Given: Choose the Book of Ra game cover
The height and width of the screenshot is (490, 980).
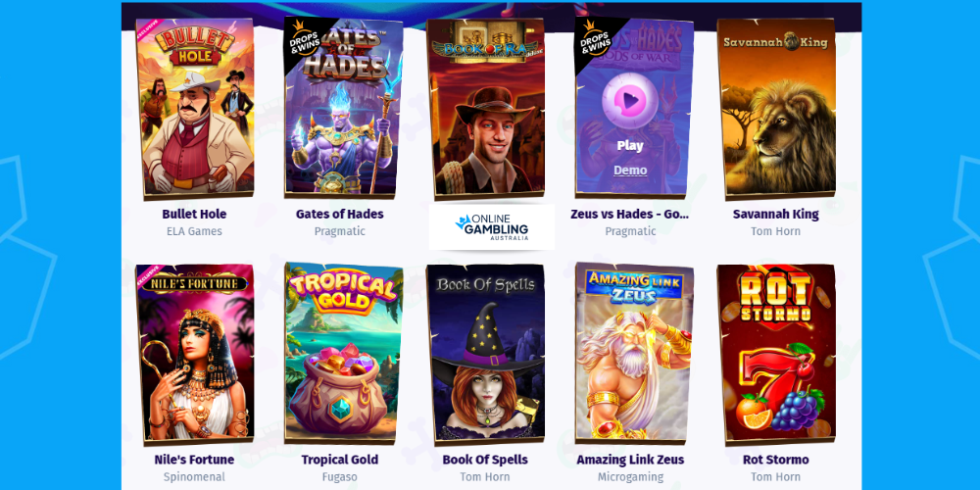Looking at the screenshot, I should coord(486,108).
